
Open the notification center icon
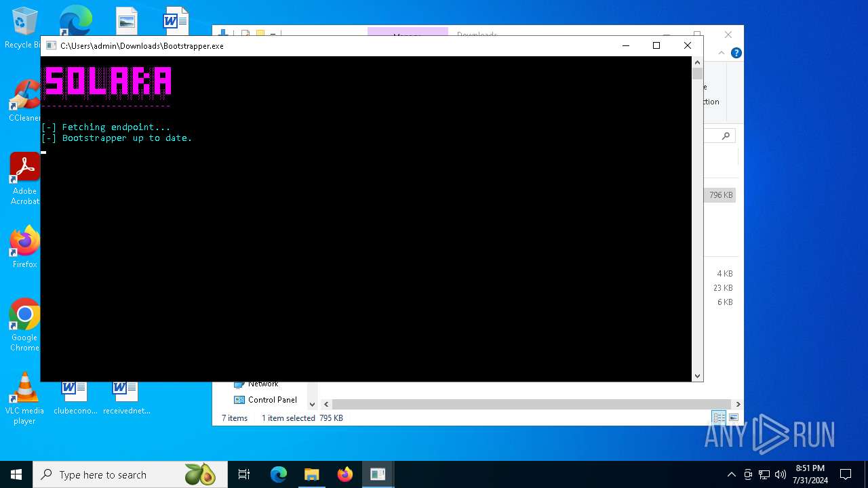846,474
